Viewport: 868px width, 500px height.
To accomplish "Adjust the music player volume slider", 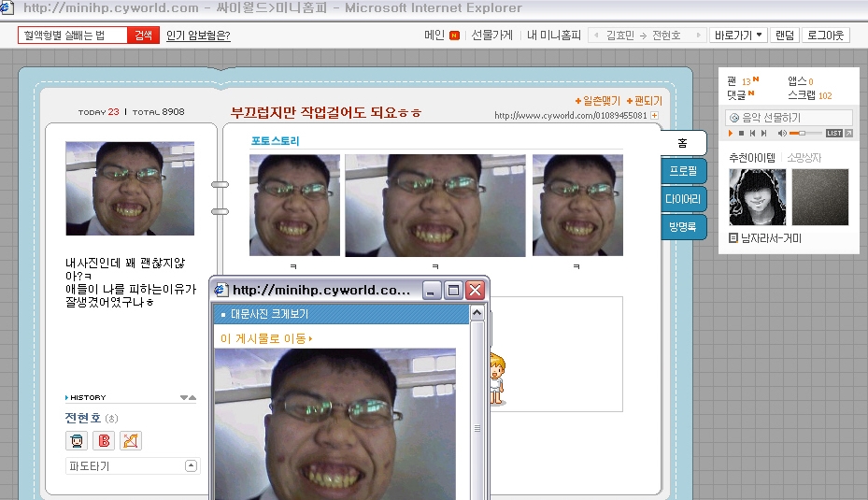I will tap(804, 134).
